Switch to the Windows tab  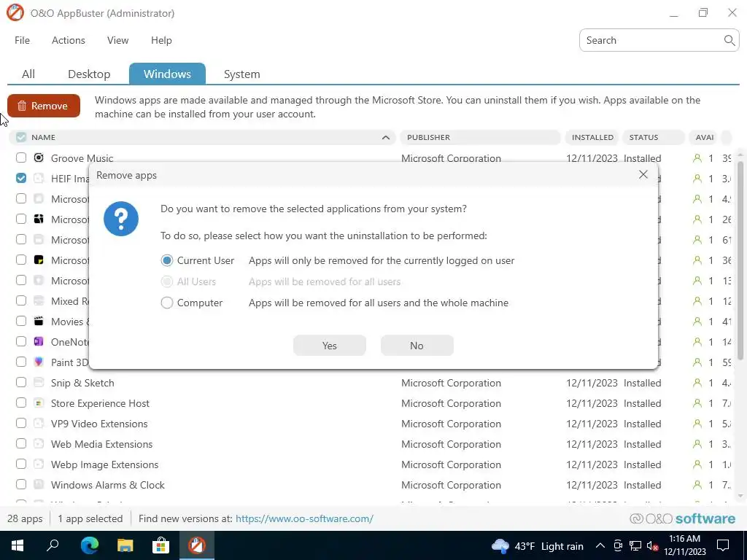click(x=167, y=74)
